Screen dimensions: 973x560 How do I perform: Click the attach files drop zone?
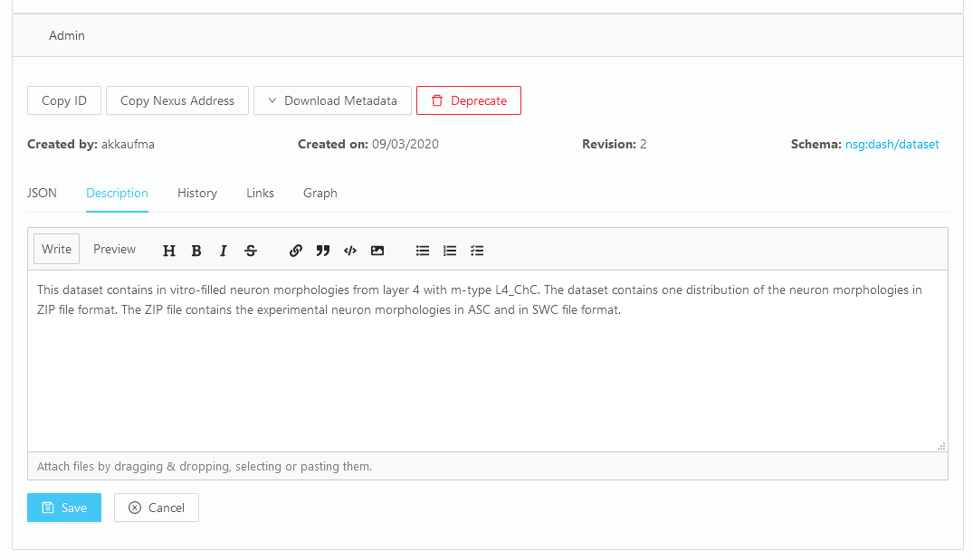[x=488, y=466]
